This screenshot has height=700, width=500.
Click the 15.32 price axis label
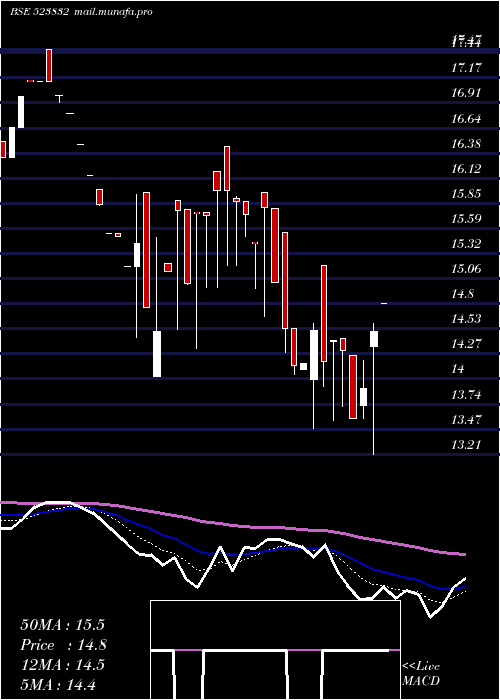(467, 244)
